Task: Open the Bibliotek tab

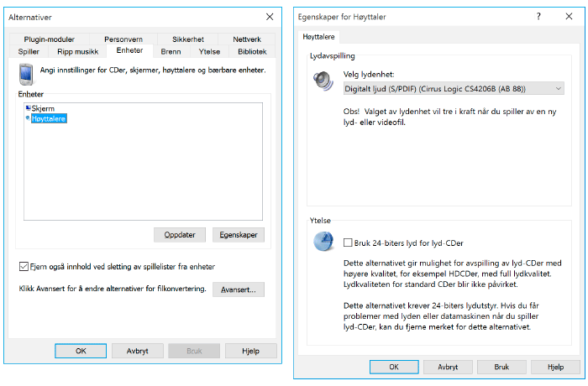Action: (252, 51)
